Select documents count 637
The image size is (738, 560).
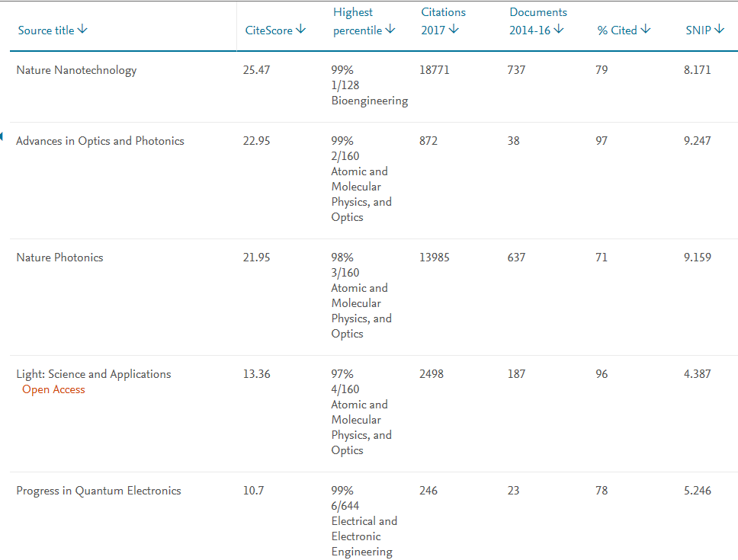coord(516,258)
